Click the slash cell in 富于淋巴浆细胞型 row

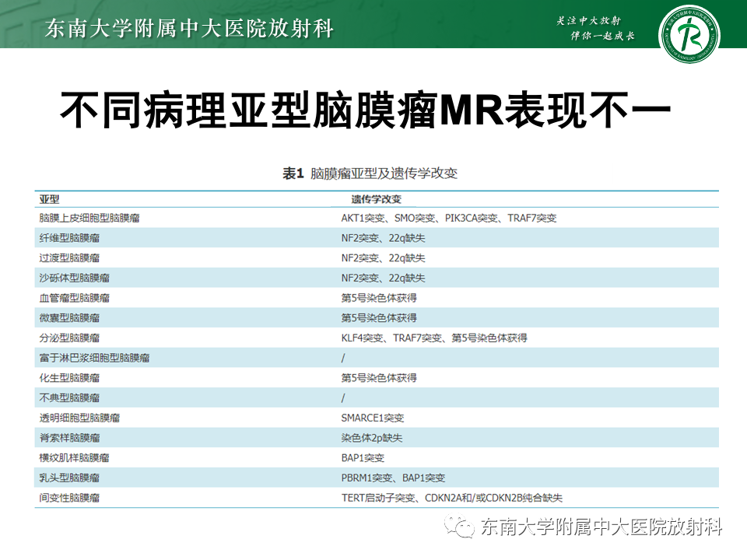[x=343, y=358]
